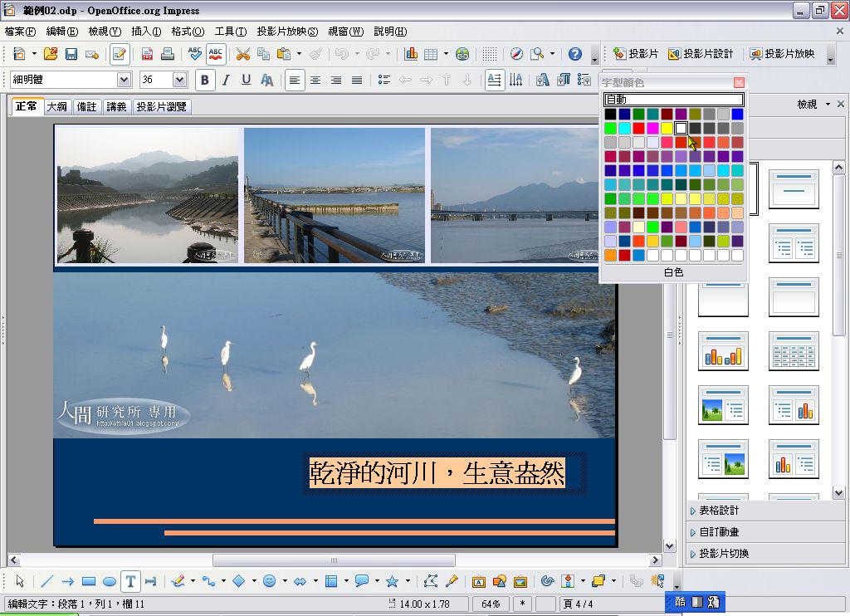Click the 自動 automatic color button
This screenshot has width=850, height=616.
673,100
